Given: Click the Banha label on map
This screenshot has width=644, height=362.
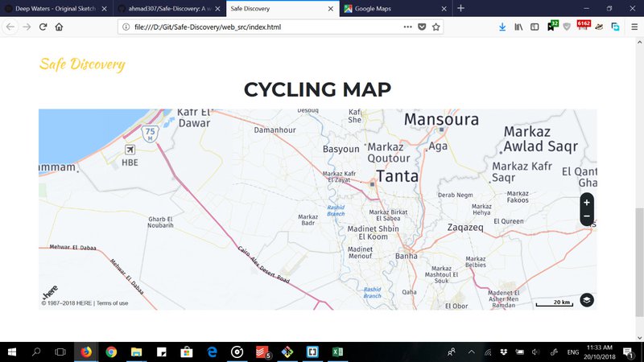Looking at the screenshot, I should tap(407, 256).
